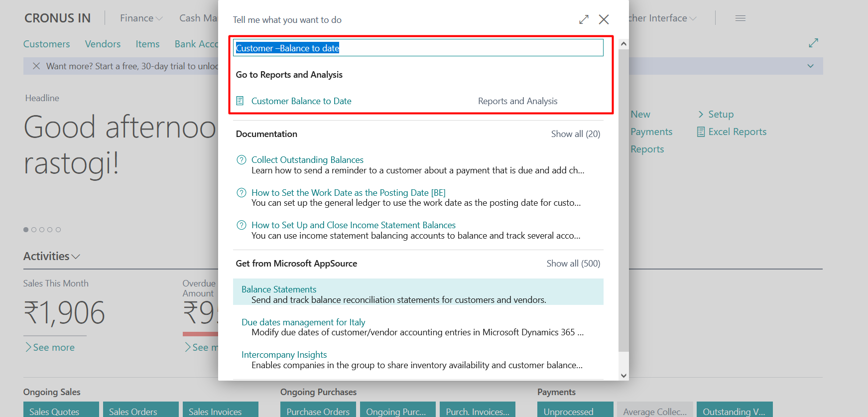
Task: Open Purch. Invoices tile
Action: click(x=478, y=410)
